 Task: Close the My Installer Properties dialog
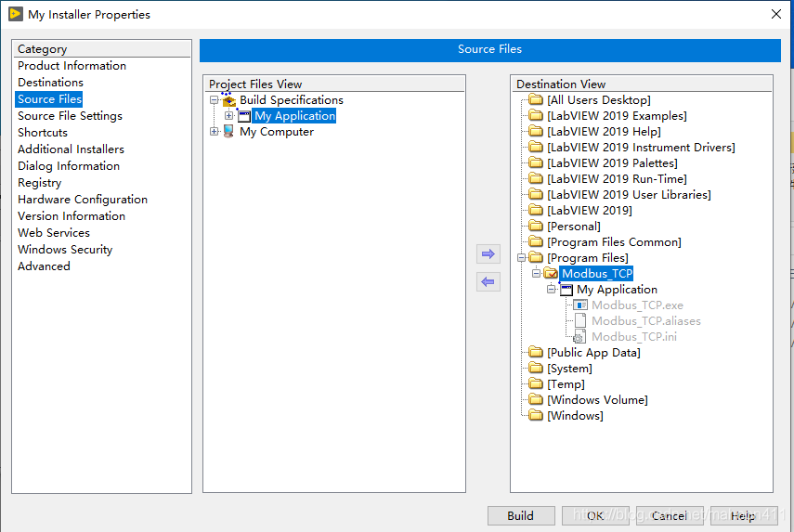(x=776, y=14)
